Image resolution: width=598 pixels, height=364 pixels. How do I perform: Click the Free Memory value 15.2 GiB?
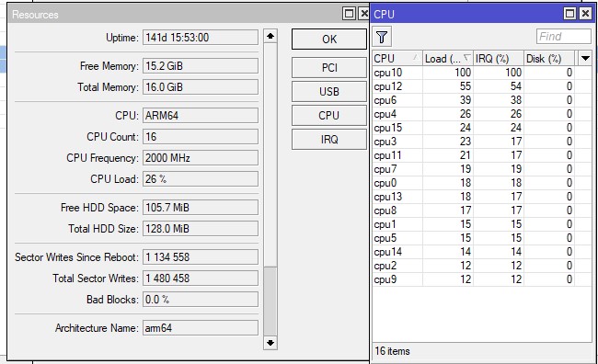coord(201,66)
